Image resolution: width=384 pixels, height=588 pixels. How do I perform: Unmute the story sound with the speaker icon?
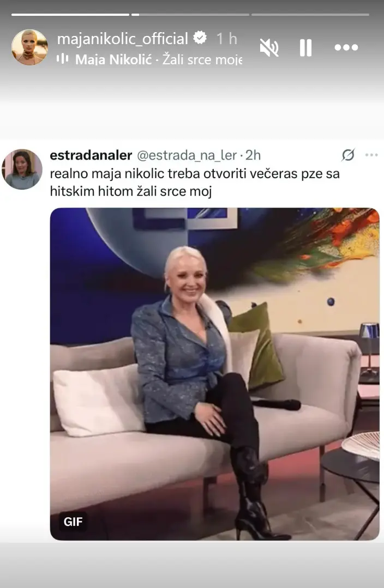coord(269,47)
